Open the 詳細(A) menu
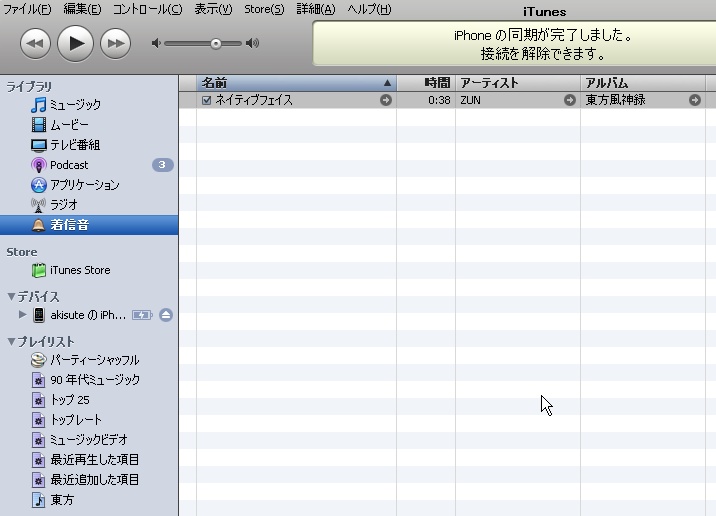716x516 pixels. coord(316,9)
